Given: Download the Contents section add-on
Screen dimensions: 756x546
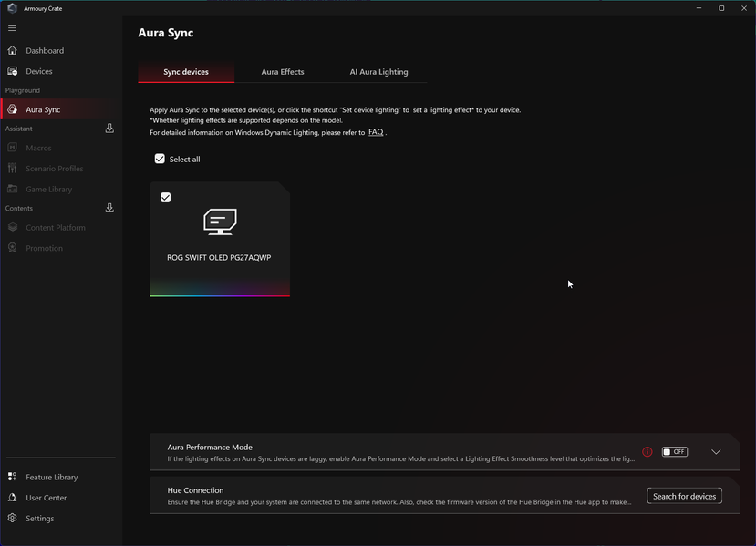Looking at the screenshot, I should coord(109,208).
